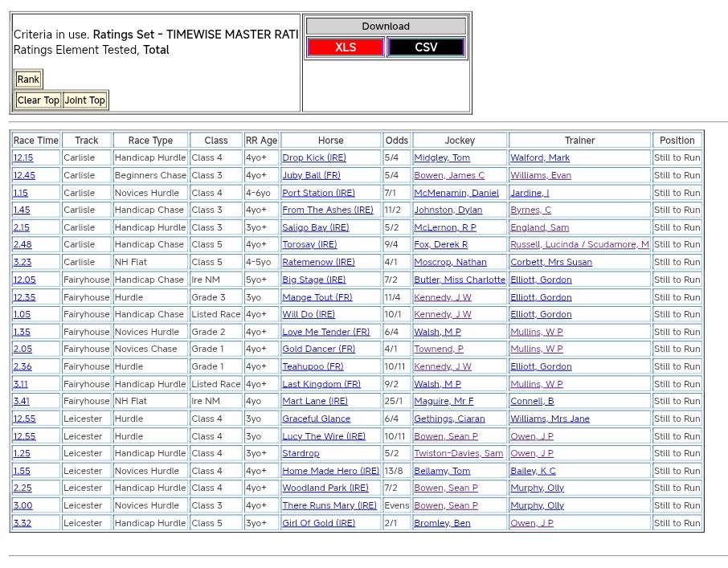
Task: Select horse Juby Ball (FR)
Action: pos(311,175)
